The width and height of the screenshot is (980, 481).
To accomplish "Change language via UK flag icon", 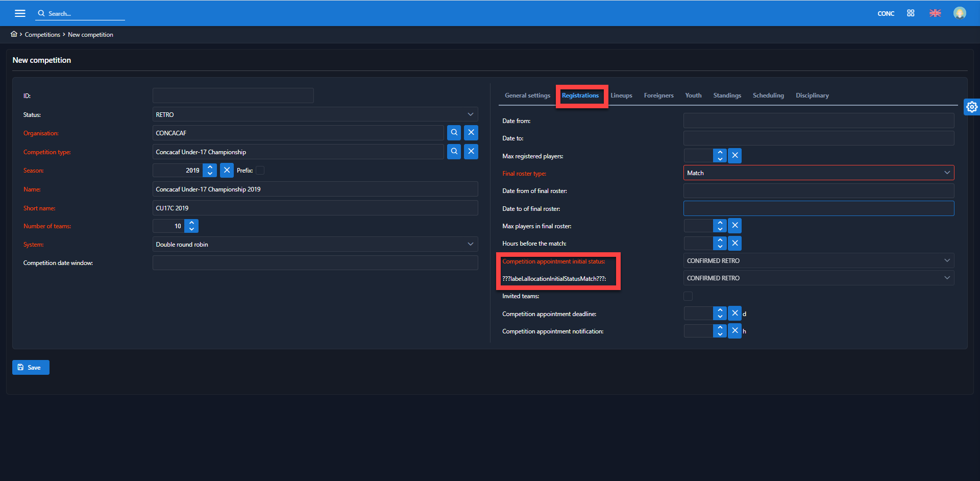I will pyautogui.click(x=935, y=13).
